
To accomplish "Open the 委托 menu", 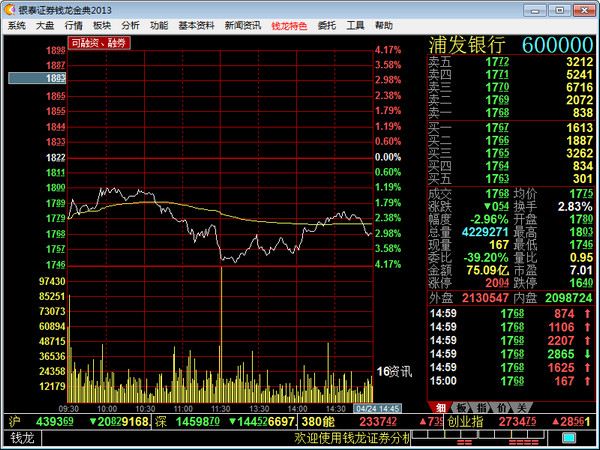I will pos(327,26).
